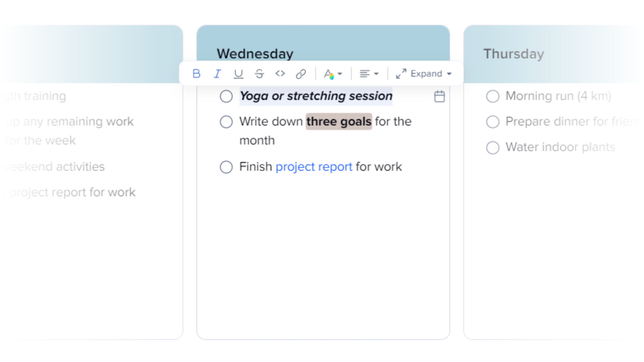This screenshot has height=362, width=644.
Task: Check off the Yoga or stretching session task
Action: point(226,96)
